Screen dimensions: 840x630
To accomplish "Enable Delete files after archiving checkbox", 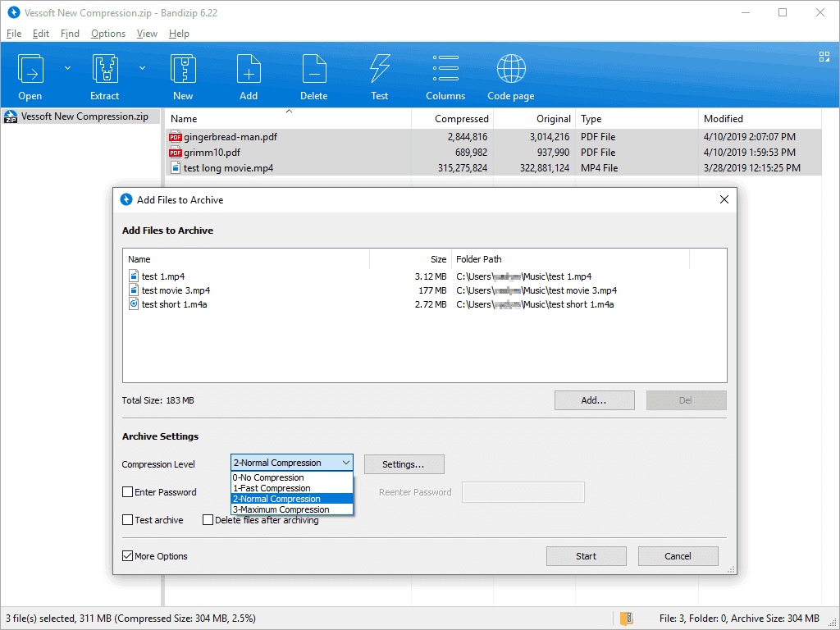I will point(208,519).
